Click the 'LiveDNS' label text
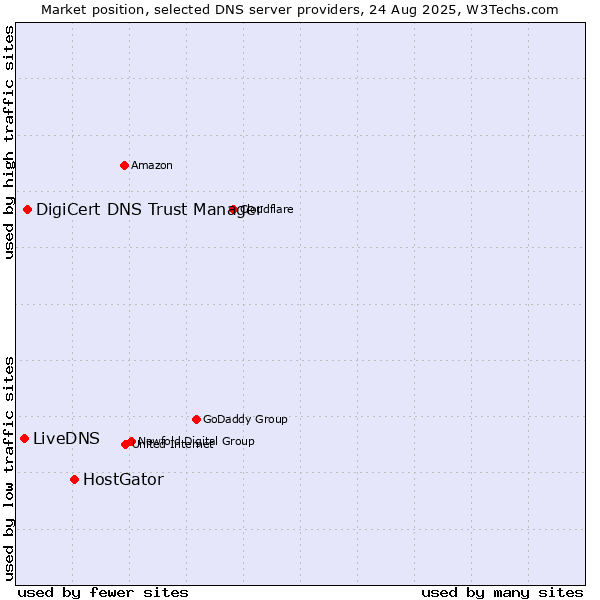The width and height of the screenshot is (600, 600). (66, 439)
